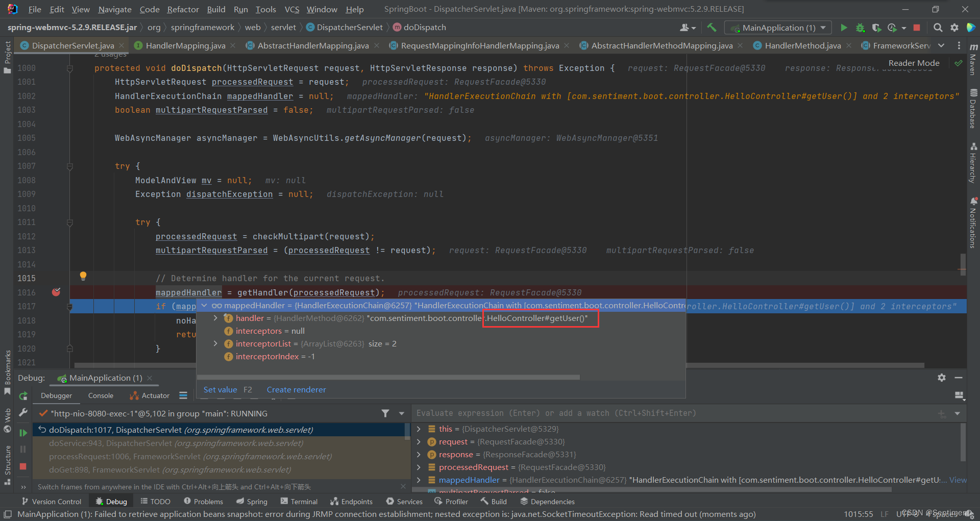Expand the handler field in popup
The height and width of the screenshot is (521, 980).
215,318
